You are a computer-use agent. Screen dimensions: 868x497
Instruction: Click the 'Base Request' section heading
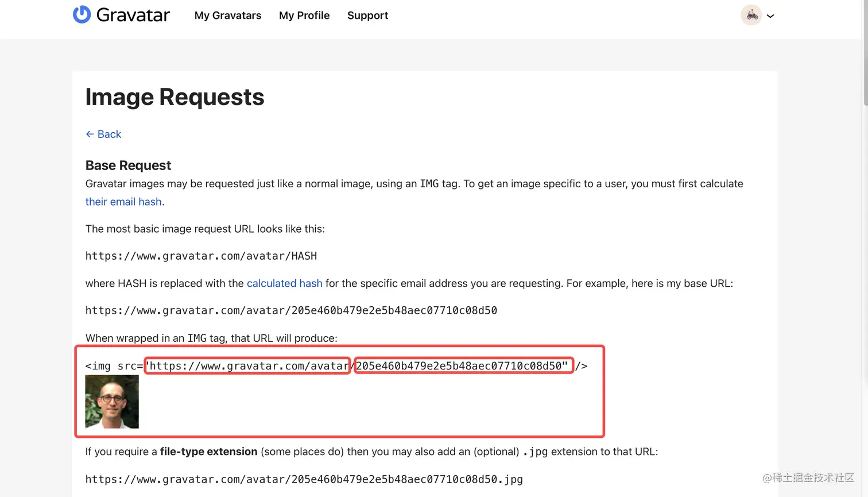point(128,165)
